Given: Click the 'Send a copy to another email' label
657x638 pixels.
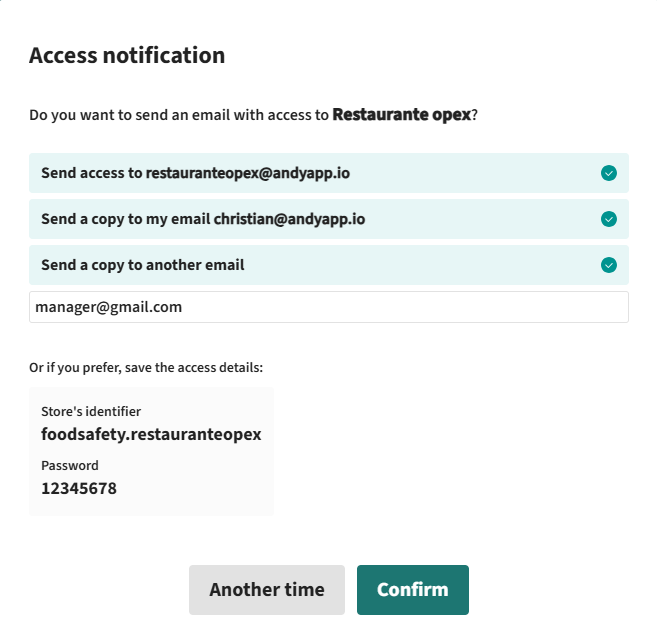Looking at the screenshot, I should click(x=142, y=265).
